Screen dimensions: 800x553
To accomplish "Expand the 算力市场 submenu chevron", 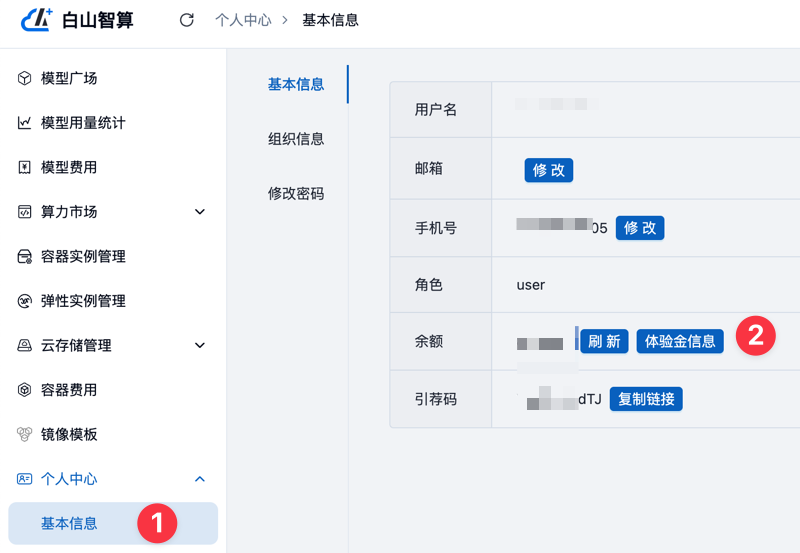I will (x=200, y=212).
